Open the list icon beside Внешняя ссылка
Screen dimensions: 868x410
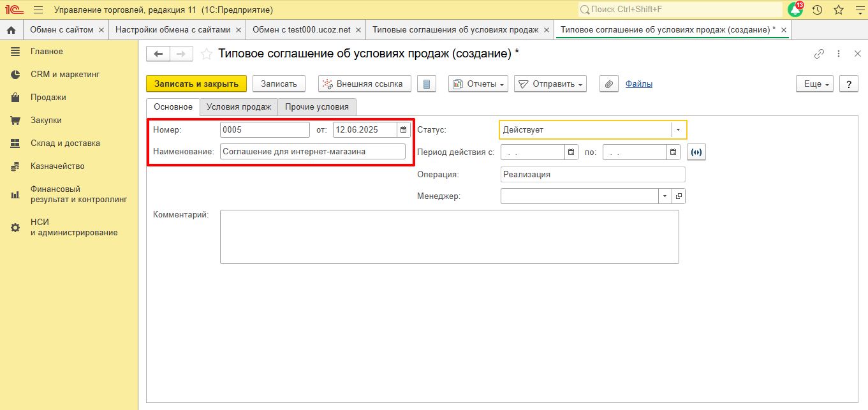(x=427, y=84)
